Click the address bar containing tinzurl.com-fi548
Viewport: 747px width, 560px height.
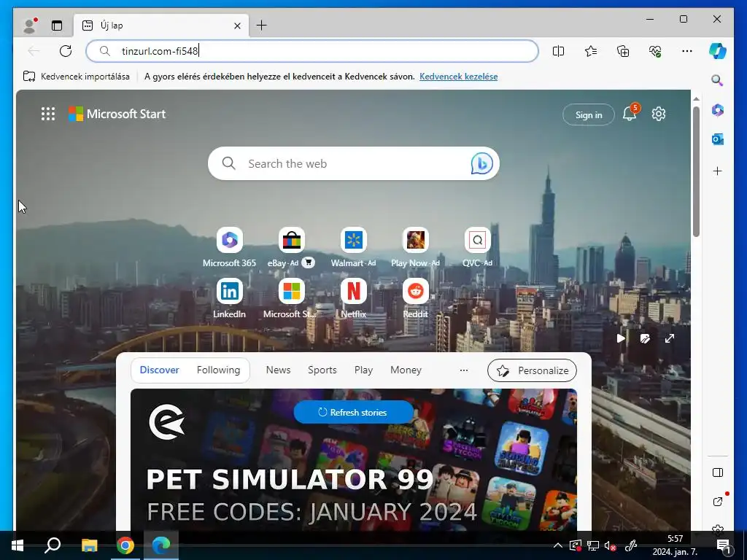(312, 51)
